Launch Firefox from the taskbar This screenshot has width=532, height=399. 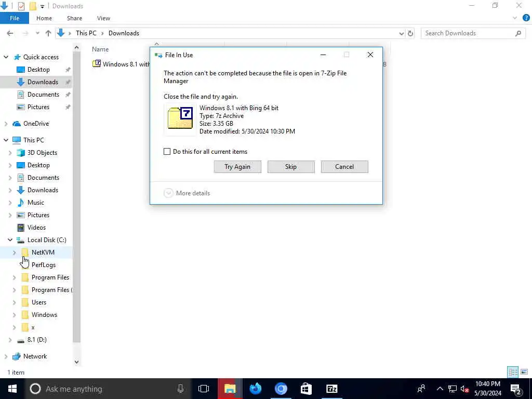(256, 389)
